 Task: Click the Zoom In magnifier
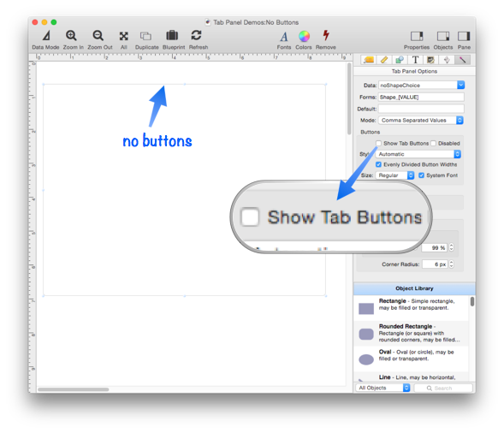[x=71, y=36]
